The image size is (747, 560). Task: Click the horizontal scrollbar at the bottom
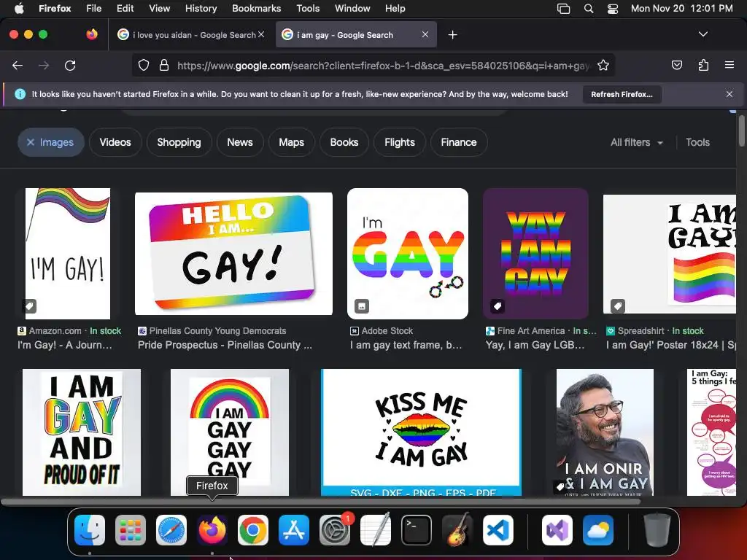pos(321,502)
